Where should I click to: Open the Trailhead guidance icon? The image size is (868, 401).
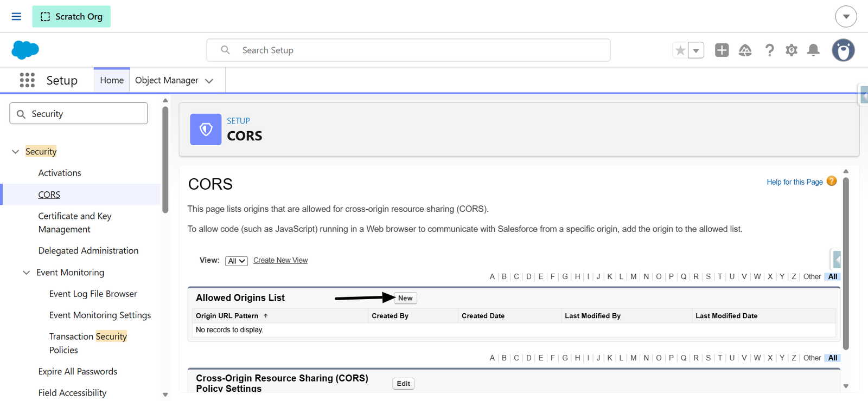[x=745, y=50]
